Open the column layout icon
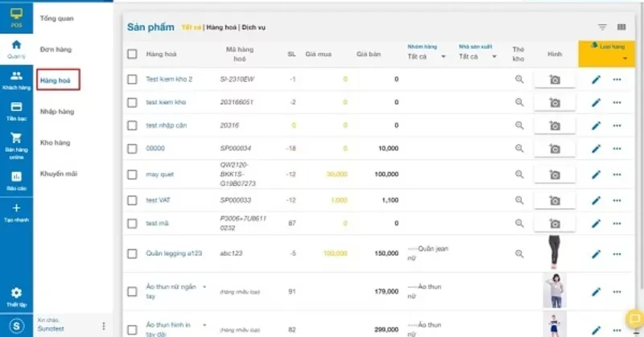This screenshot has height=337, width=644. pyautogui.click(x=621, y=27)
